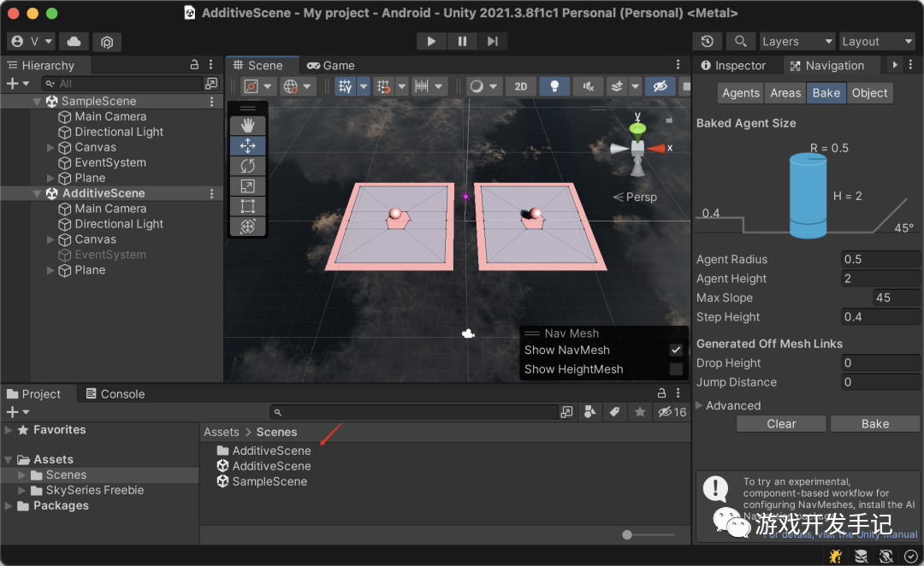Viewport: 924px width, 566px height.
Task: Click the debug mode bug status icon
Action: click(836, 556)
